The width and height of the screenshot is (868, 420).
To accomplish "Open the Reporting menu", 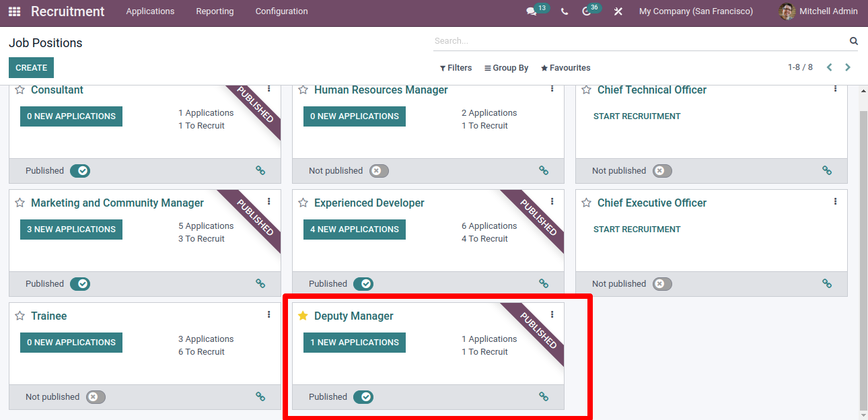I will [215, 11].
